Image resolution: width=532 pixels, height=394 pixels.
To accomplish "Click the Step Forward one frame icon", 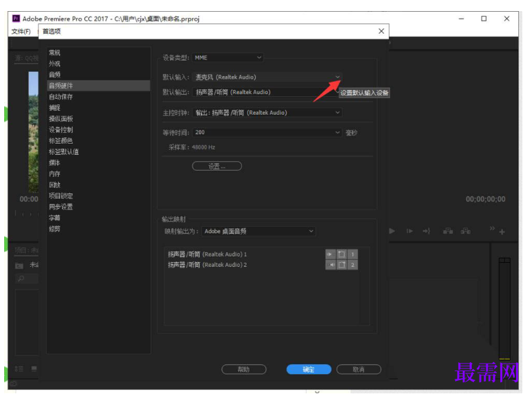I will (410, 231).
